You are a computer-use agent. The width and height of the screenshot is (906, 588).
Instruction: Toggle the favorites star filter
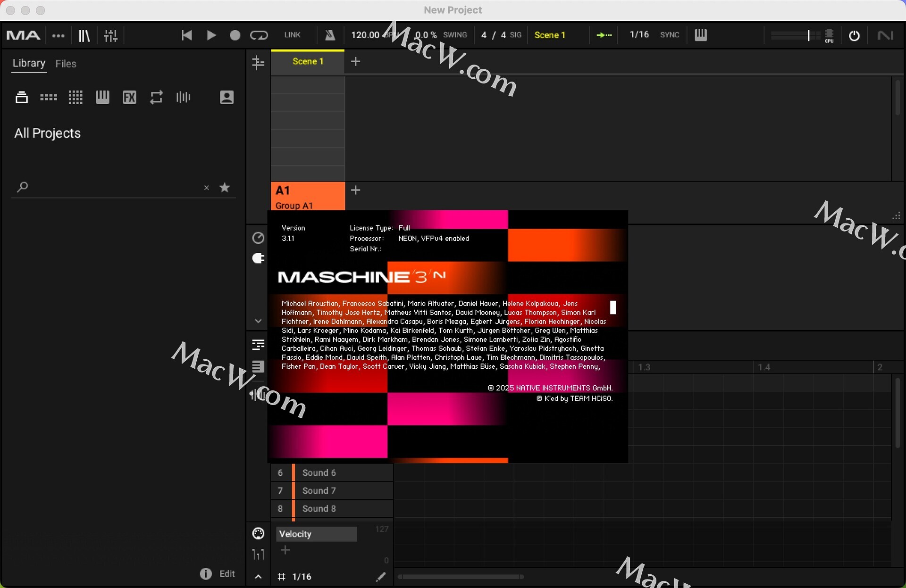pos(225,187)
